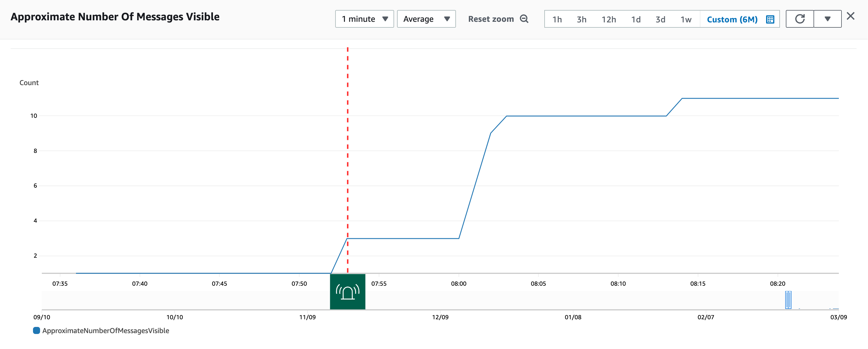
Task: Click the red dashed alarm marker line
Action: [347, 160]
